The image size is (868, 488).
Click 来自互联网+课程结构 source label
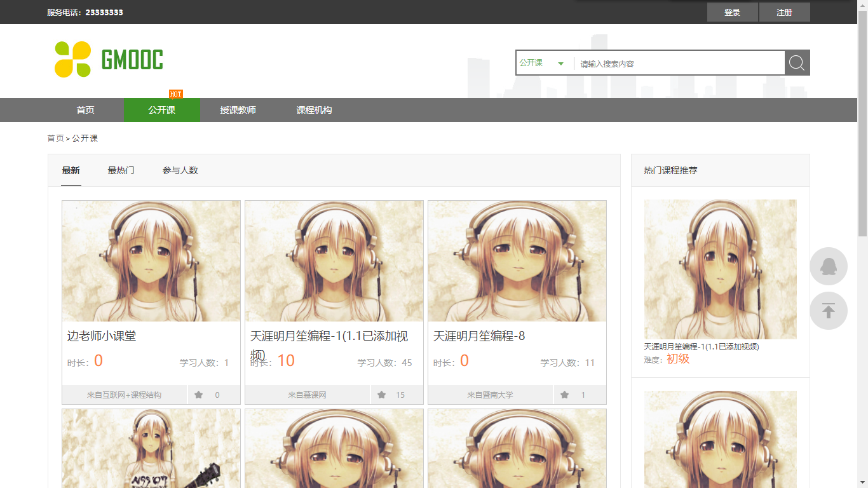125,395
